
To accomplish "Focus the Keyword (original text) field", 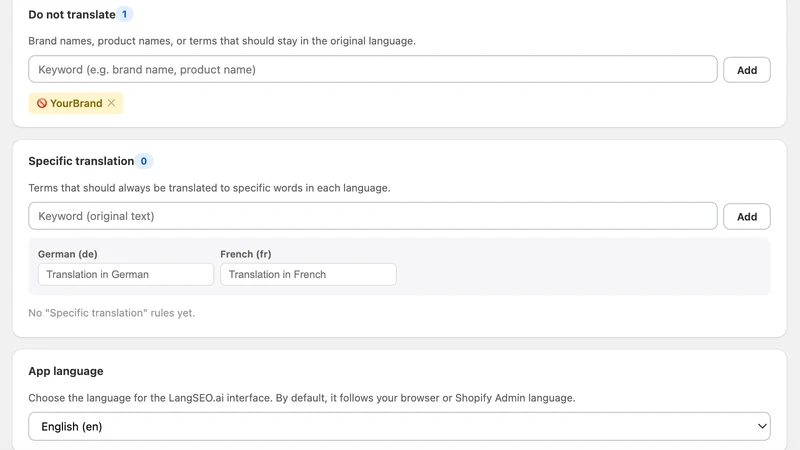I will (372, 216).
